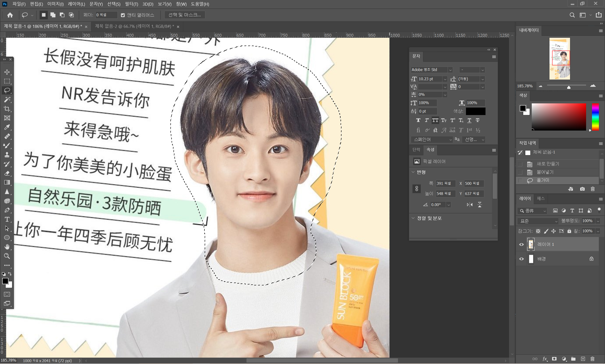Screen dimensions: 605x364
Task: Hide 레이어 1 with its eye icon
Action: (x=521, y=245)
